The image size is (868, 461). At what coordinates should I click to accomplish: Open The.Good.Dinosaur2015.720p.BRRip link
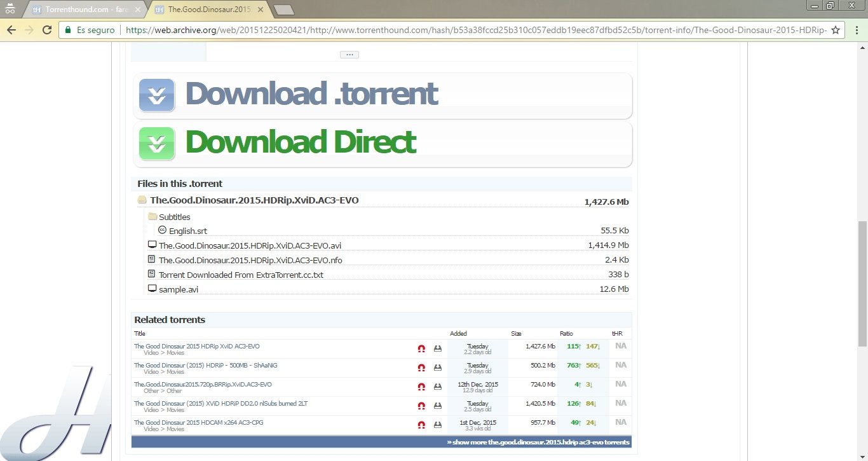click(203, 385)
